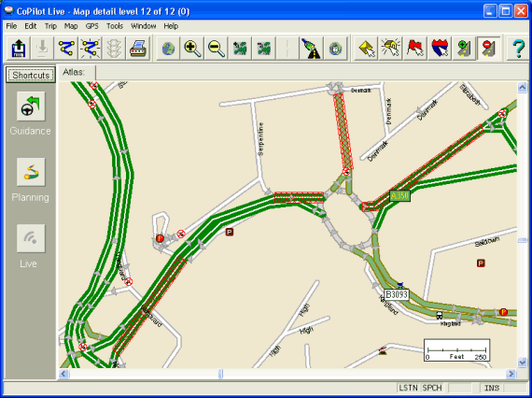Click the Live label text

[28, 263]
